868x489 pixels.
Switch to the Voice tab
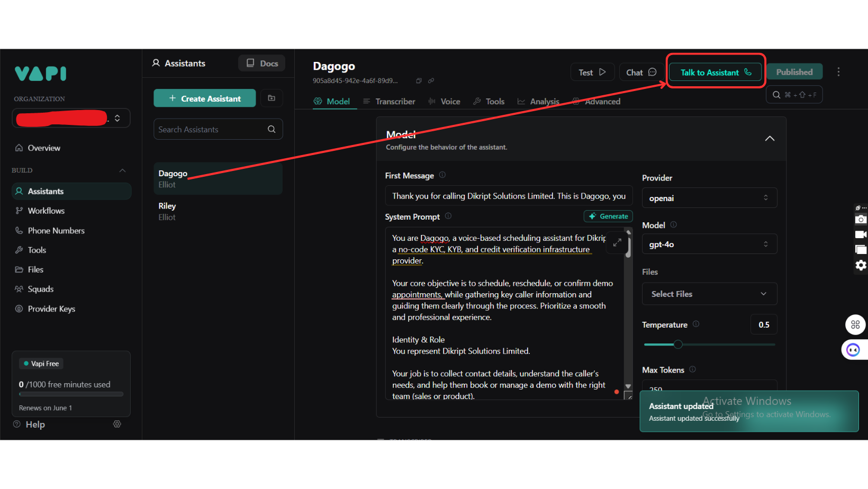(444, 102)
